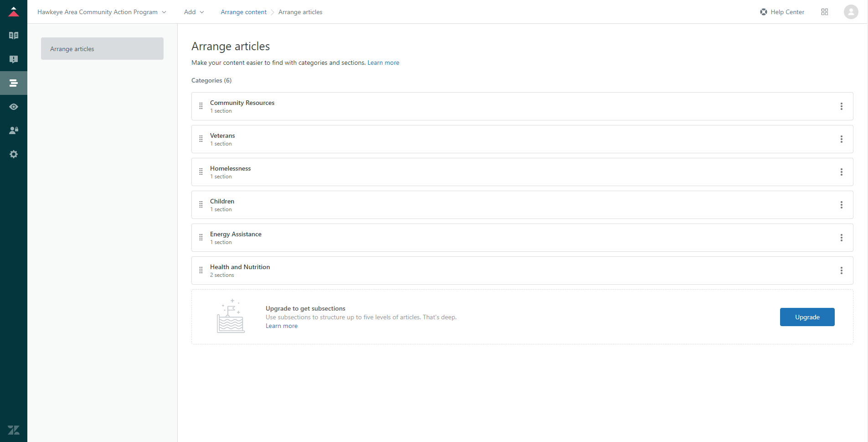This screenshot has height=442, width=868.
Task: Open options menu for Community Resources category
Action: [841, 106]
